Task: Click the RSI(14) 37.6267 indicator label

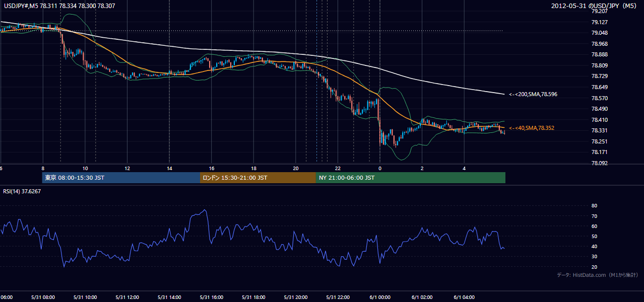Action: coord(22,191)
